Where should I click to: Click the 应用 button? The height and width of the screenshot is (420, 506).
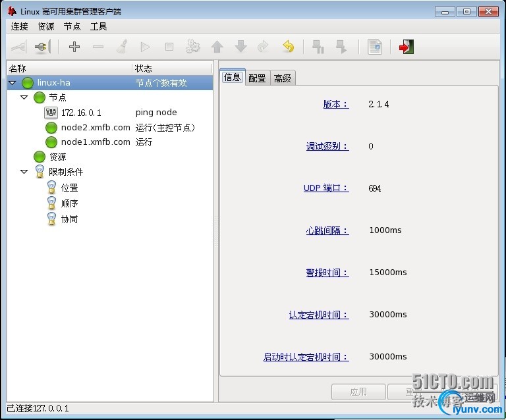pos(358,392)
